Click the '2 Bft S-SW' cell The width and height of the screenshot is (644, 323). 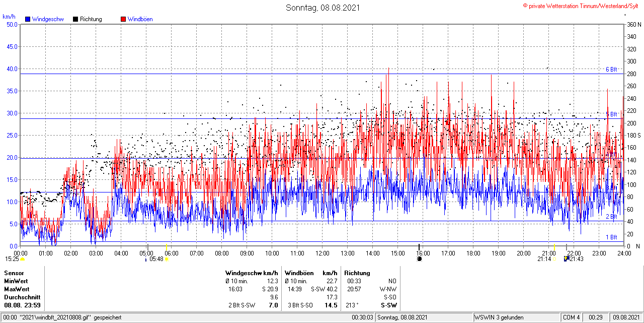point(242,305)
